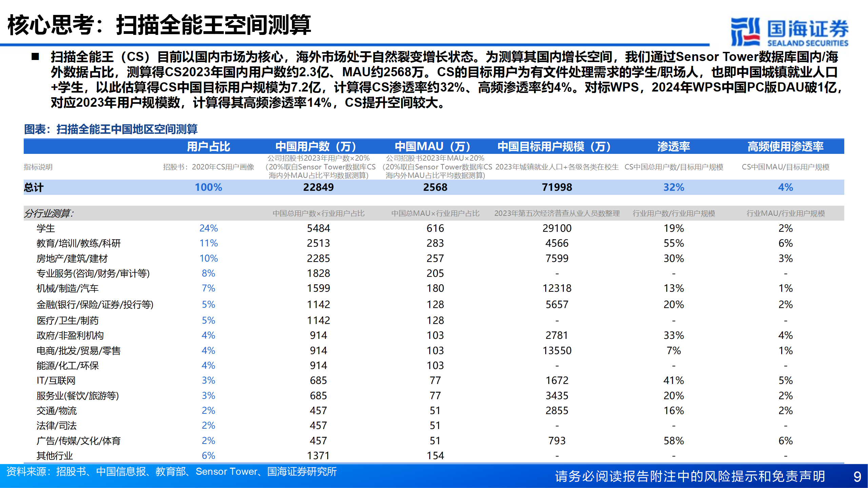868x488 pixels.
Task: Click the 33% penetration for government row
Action: click(x=674, y=335)
